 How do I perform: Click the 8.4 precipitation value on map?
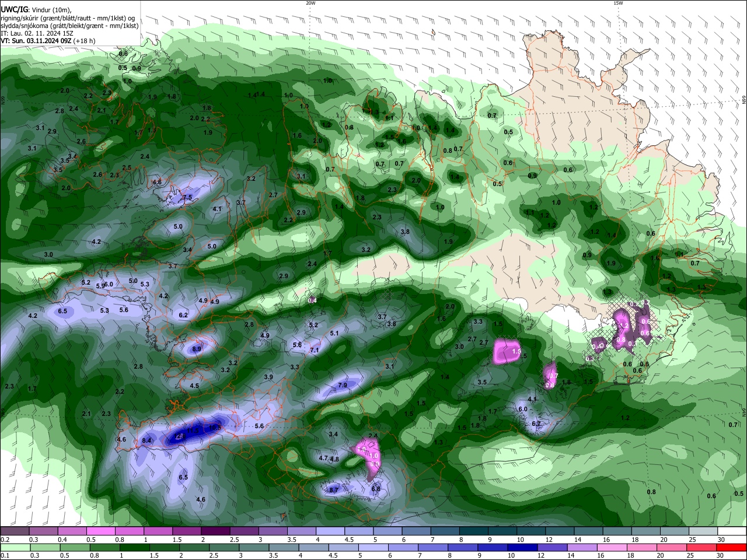pyautogui.click(x=146, y=440)
